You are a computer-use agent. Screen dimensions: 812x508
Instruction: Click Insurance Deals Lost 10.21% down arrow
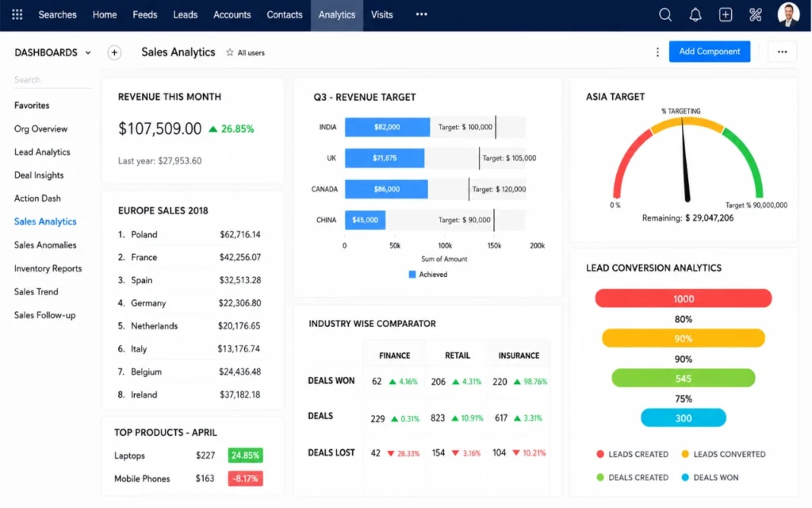coord(515,452)
